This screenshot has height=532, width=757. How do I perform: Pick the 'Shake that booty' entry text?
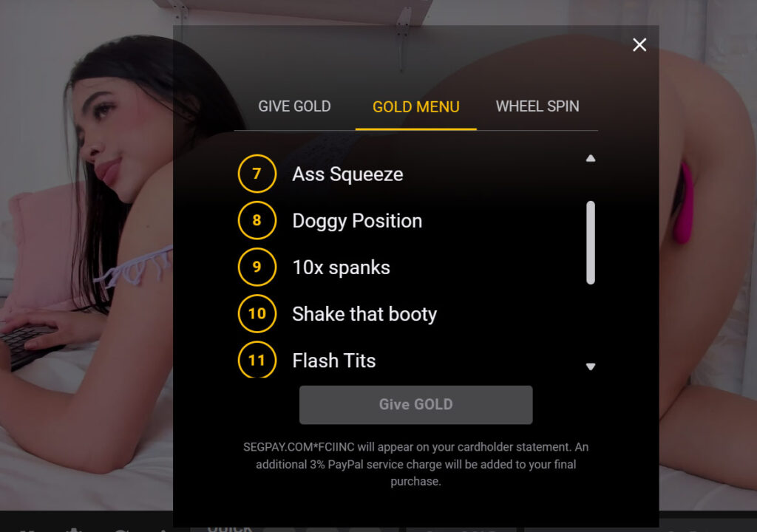click(x=364, y=314)
